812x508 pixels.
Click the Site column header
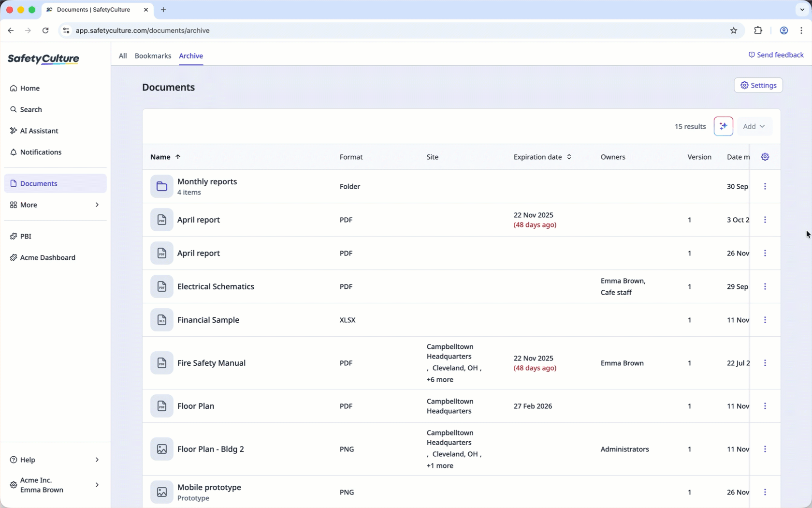coord(433,157)
